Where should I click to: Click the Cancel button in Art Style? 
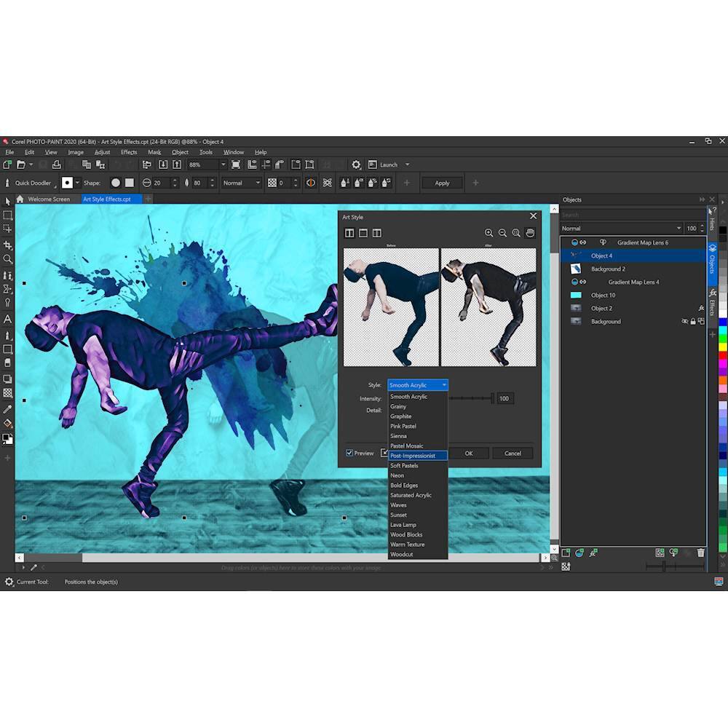(513, 453)
